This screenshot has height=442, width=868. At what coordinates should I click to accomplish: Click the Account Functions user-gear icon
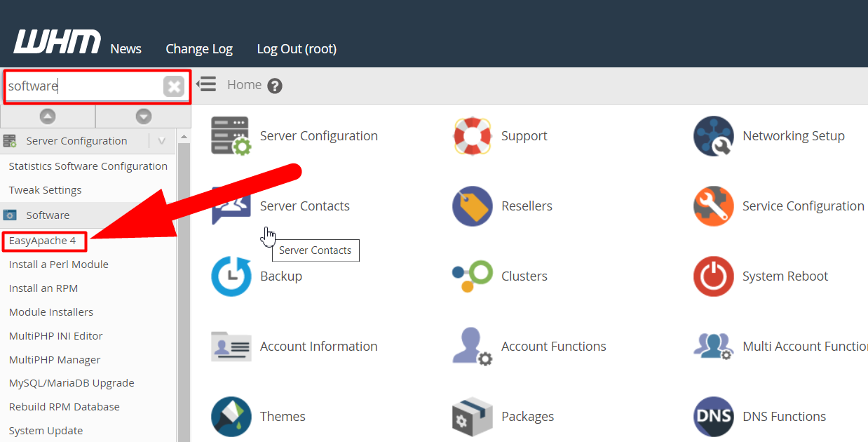click(x=473, y=347)
